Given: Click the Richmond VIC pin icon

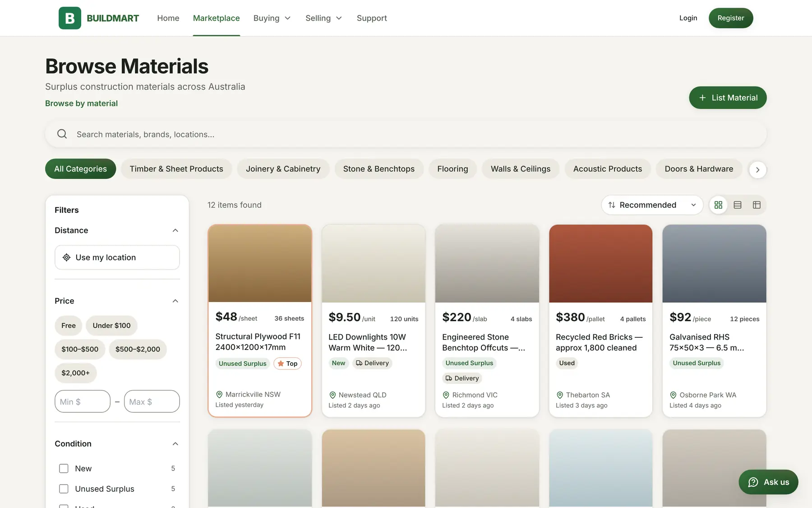Looking at the screenshot, I should point(446,395).
